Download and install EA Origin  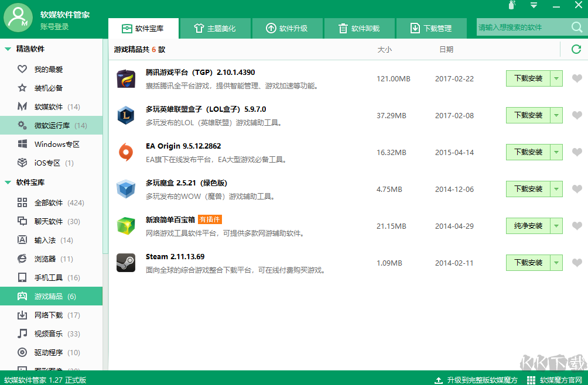coord(528,152)
